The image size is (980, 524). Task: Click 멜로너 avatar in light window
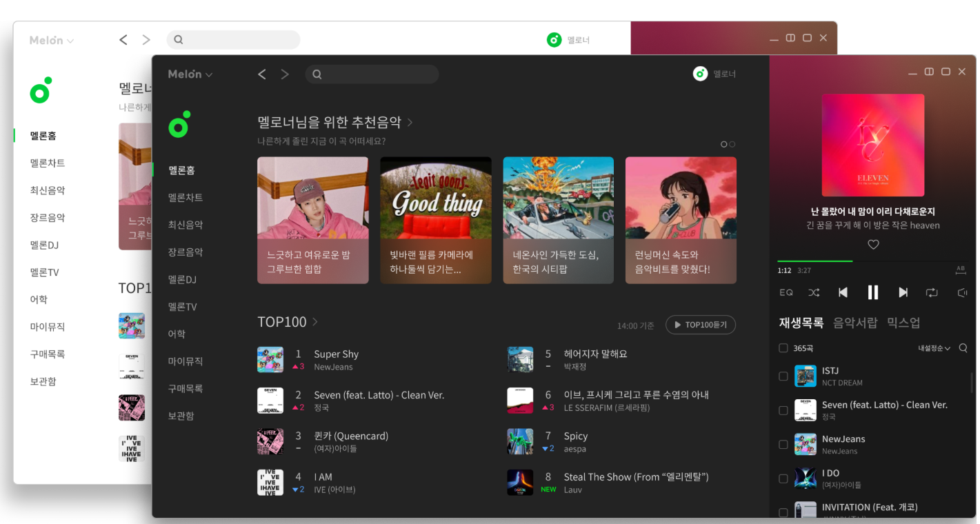(x=554, y=40)
